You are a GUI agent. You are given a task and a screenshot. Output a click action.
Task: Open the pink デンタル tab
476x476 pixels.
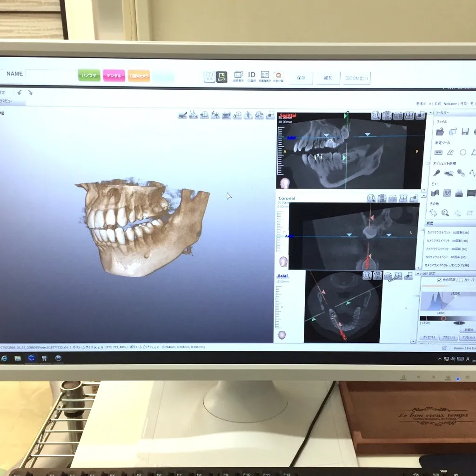[x=114, y=76]
